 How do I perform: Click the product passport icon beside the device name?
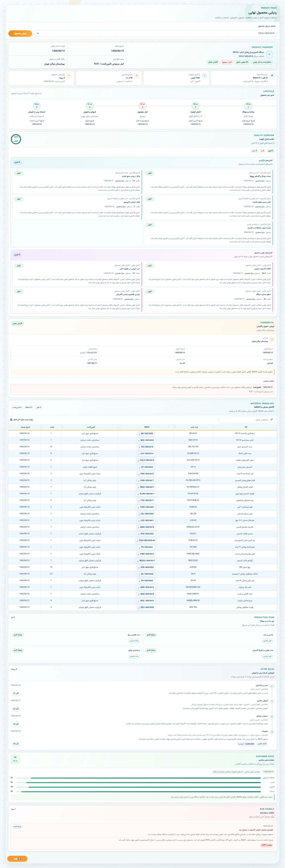[x=269, y=54]
